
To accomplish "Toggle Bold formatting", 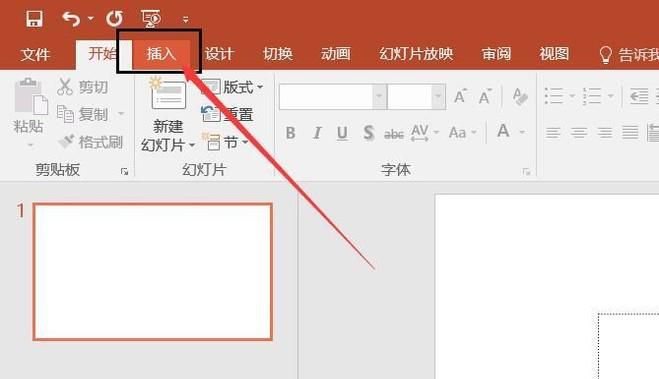I will point(290,133).
